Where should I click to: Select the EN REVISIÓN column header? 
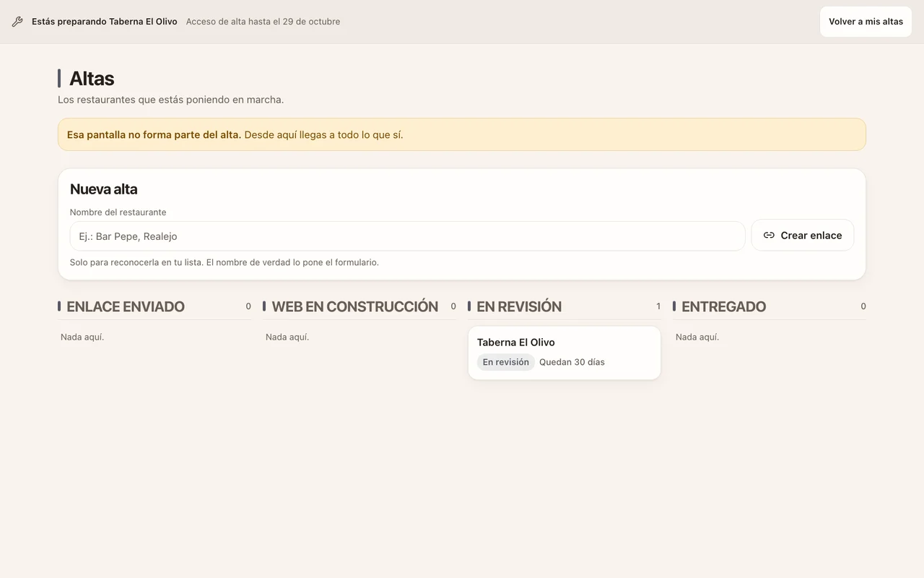pos(519,306)
